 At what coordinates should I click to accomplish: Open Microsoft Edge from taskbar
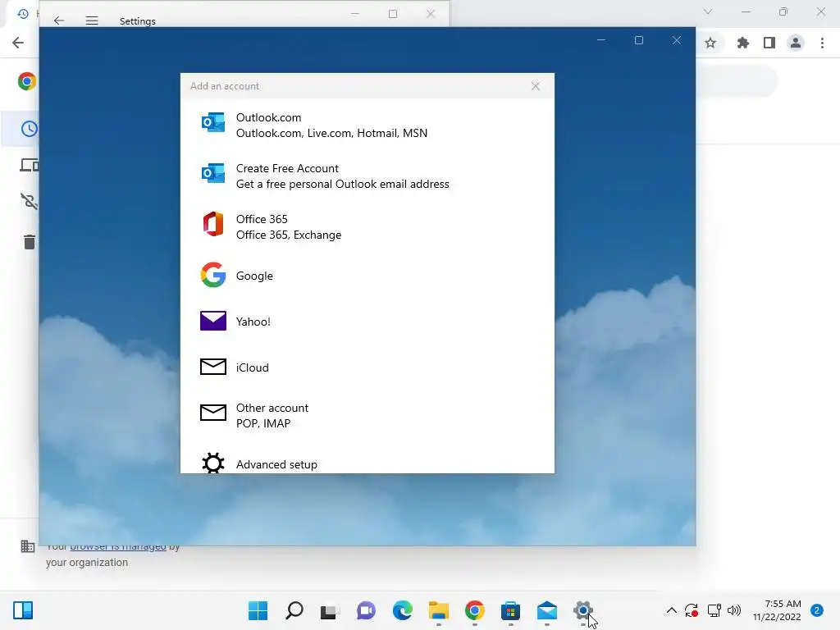click(402, 610)
